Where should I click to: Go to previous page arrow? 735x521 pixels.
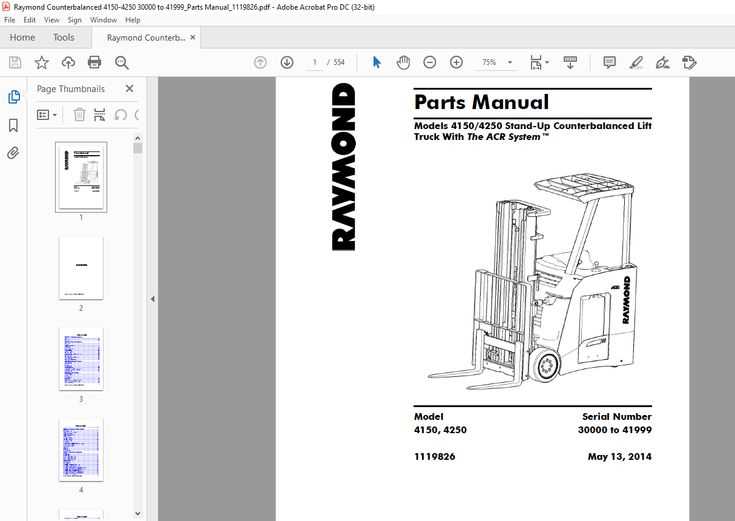tap(260, 62)
